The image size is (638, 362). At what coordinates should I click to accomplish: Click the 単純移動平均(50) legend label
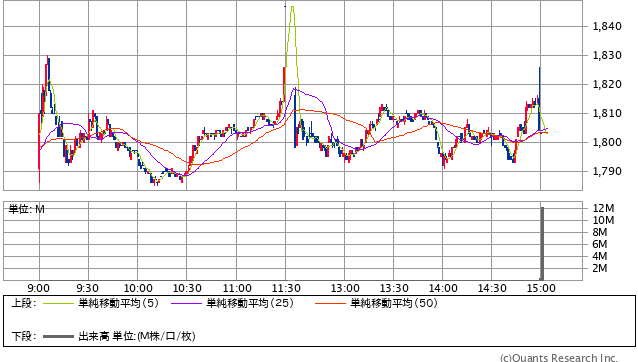click(394, 303)
